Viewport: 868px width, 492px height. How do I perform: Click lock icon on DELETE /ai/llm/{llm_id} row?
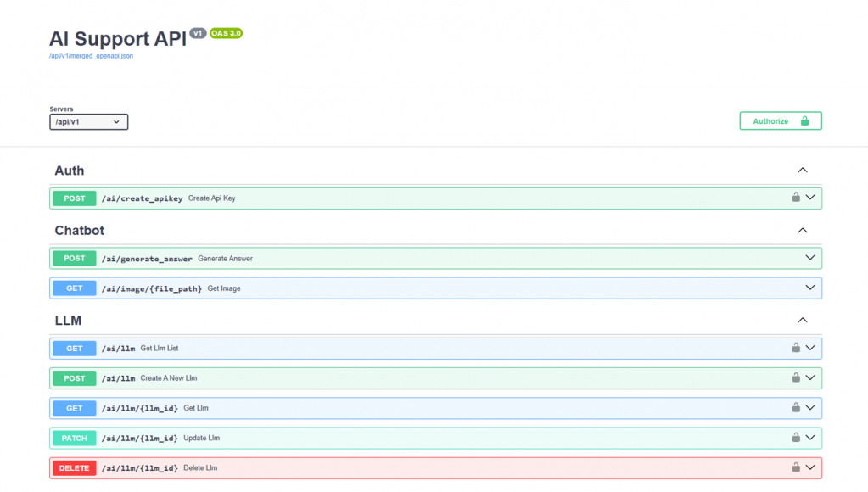point(796,467)
